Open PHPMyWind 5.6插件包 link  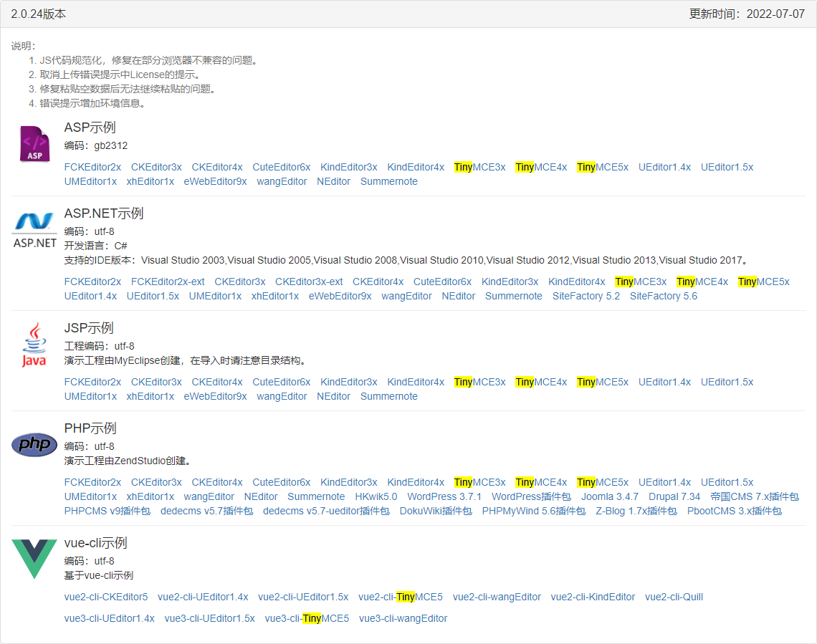click(533, 511)
